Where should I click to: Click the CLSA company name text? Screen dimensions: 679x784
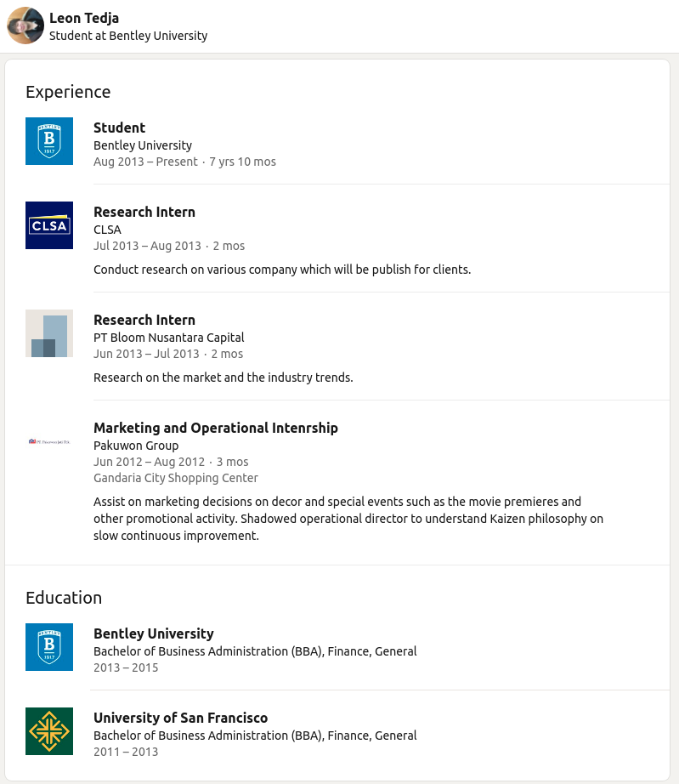click(x=107, y=230)
